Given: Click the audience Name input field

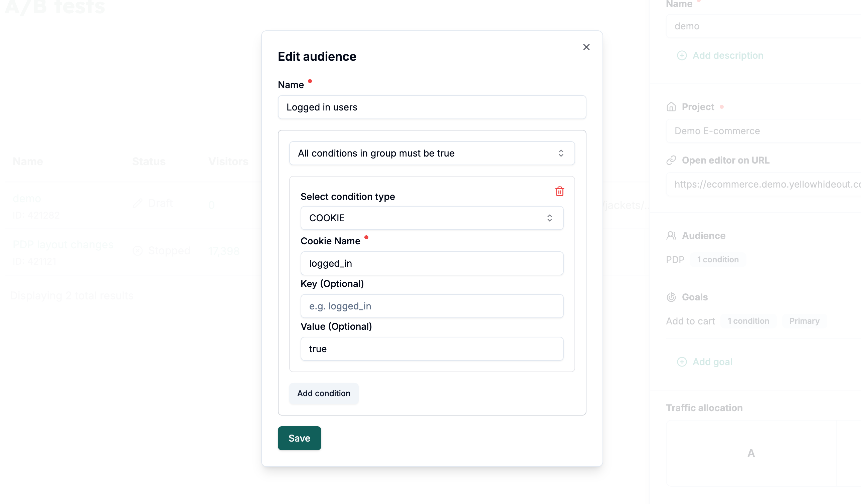Looking at the screenshot, I should [x=432, y=107].
